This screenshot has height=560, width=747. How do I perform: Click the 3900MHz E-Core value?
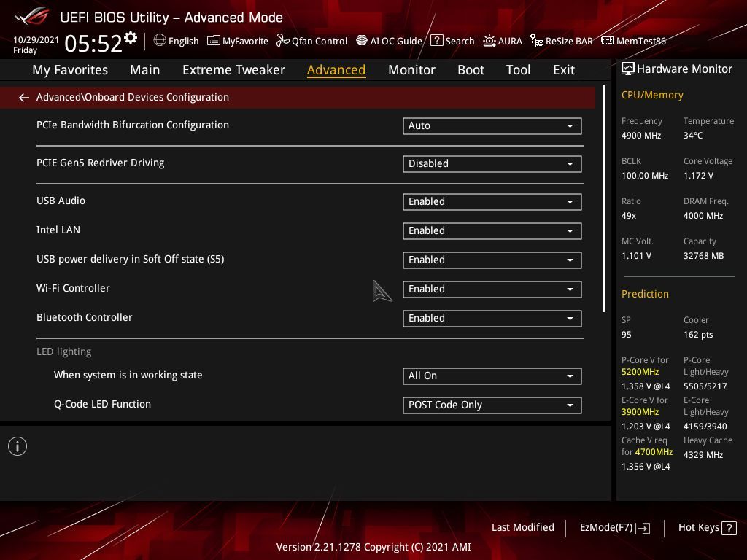point(640,412)
